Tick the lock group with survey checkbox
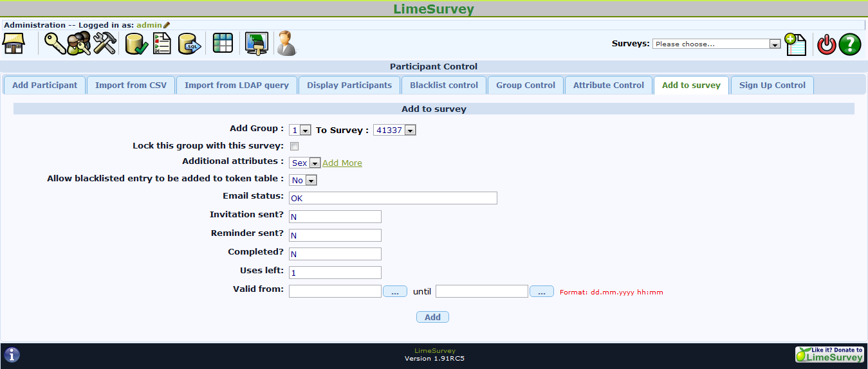Viewport: 868px width, 369px height. (294, 147)
